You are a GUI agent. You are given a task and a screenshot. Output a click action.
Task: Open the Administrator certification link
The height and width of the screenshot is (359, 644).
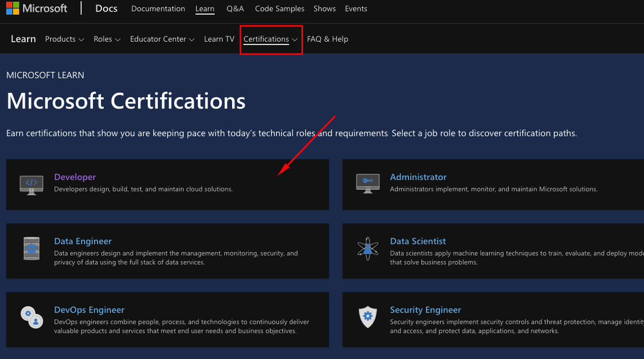click(418, 177)
